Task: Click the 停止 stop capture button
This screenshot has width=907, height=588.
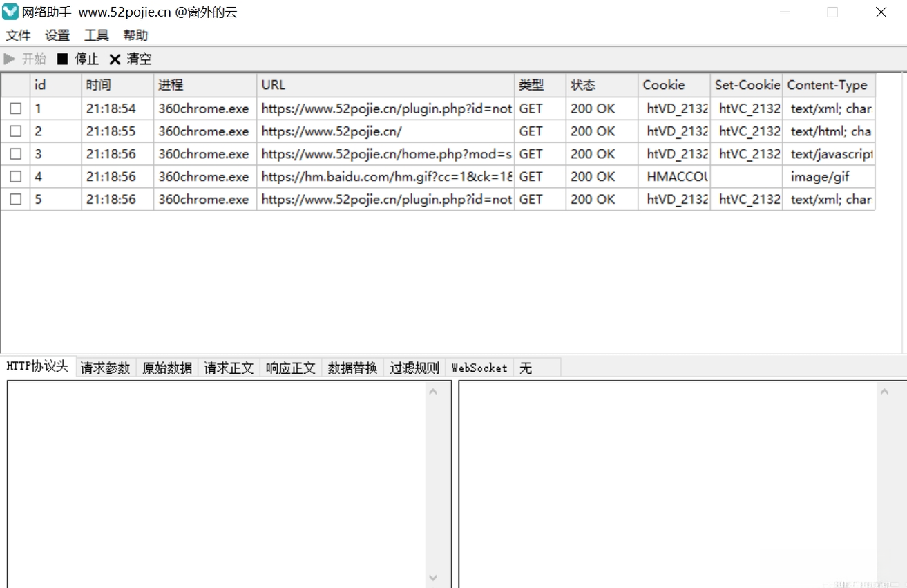Action: pyautogui.click(x=77, y=59)
